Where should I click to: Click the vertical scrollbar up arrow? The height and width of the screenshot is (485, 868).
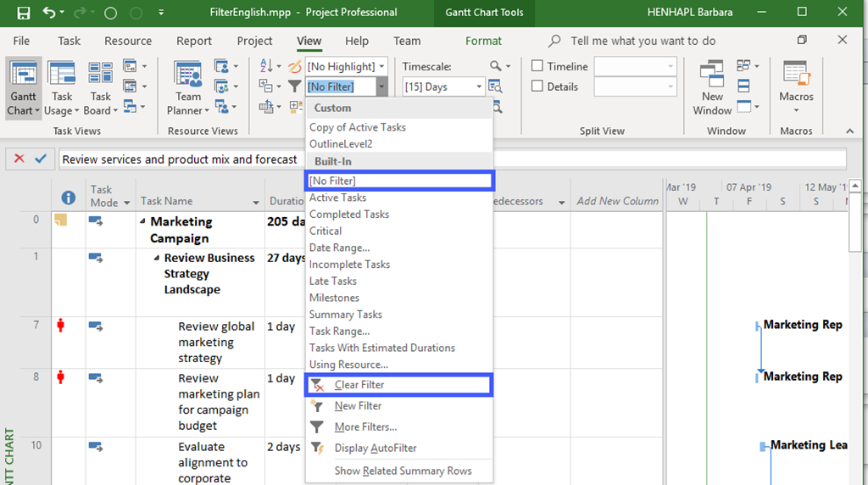(x=855, y=186)
